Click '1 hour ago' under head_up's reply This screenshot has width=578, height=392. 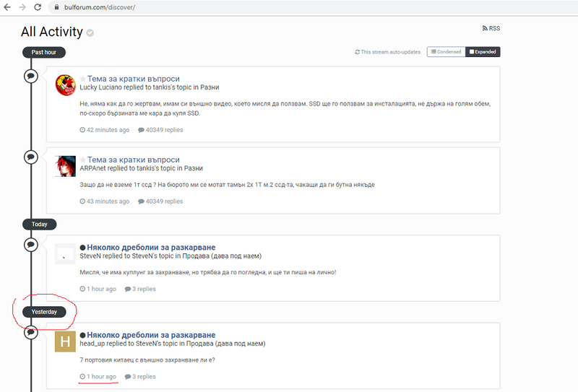pos(98,377)
